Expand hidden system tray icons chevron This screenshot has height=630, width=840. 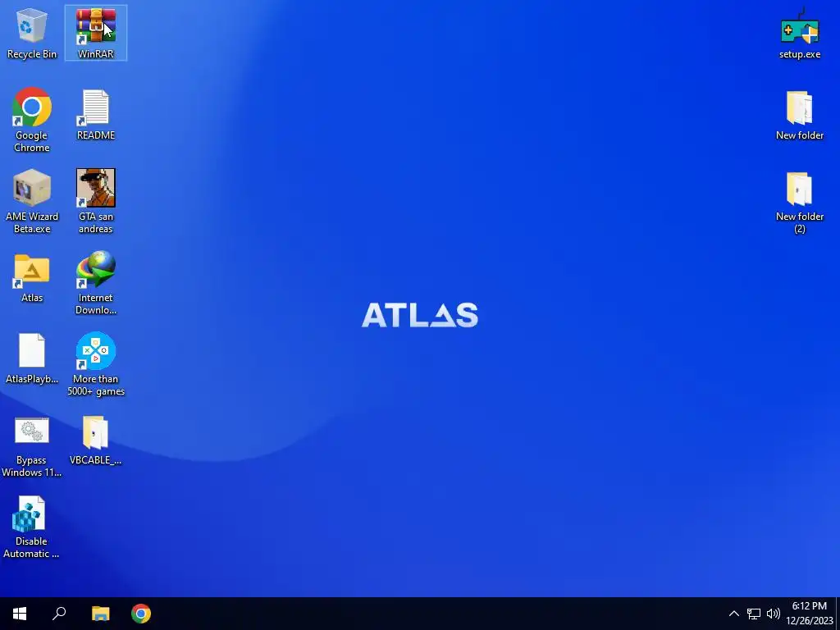pyautogui.click(x=734, y=614)
